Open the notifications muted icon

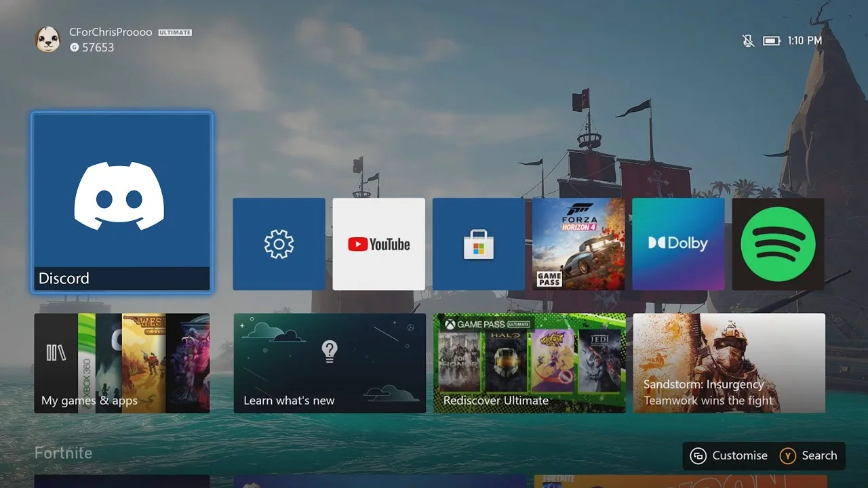(x=747, y=41)
